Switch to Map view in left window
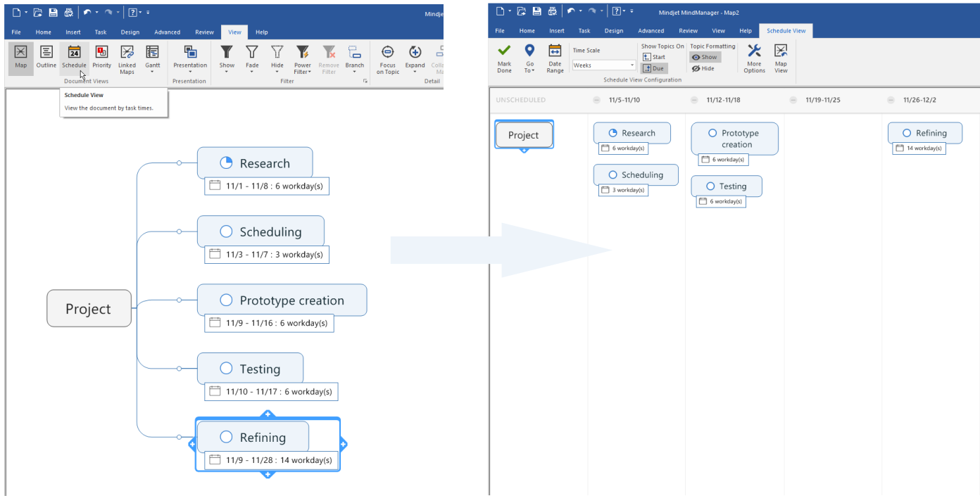The image size is (980, 496). [x=20, y=58]
